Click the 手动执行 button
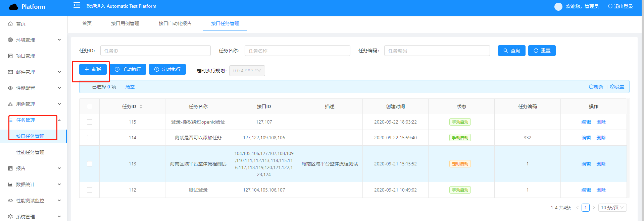This screenshot has width=644, height=221. point(128,69)
